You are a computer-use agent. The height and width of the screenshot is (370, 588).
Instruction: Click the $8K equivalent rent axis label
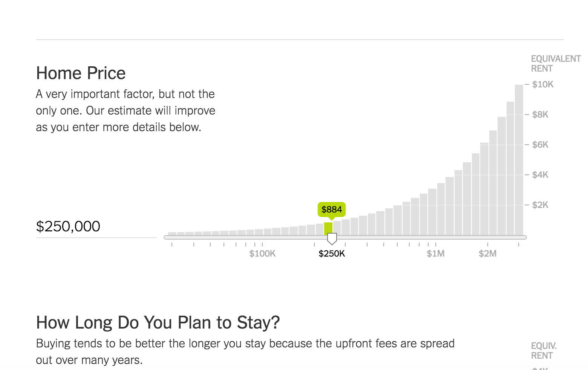[540, 115]
